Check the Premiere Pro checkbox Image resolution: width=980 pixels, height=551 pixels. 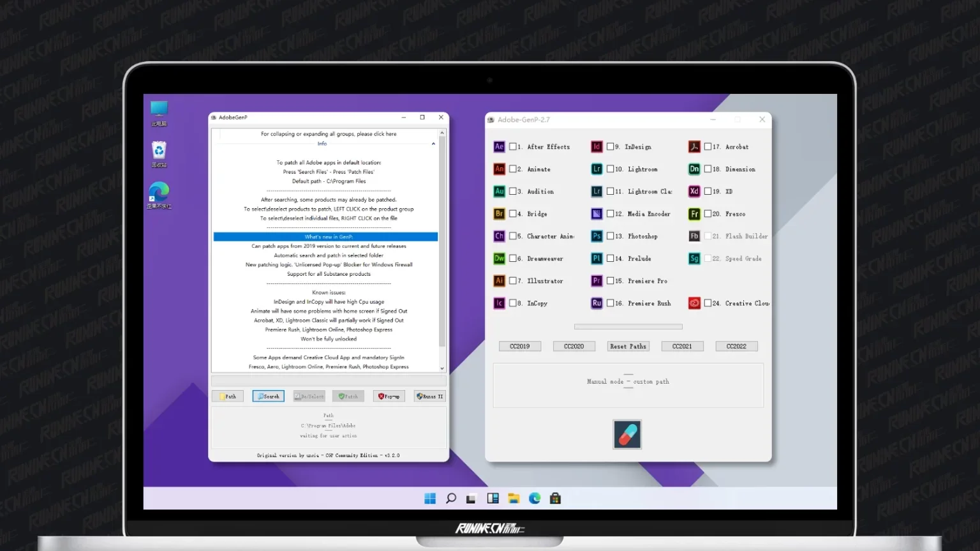(x=611, y=281)
